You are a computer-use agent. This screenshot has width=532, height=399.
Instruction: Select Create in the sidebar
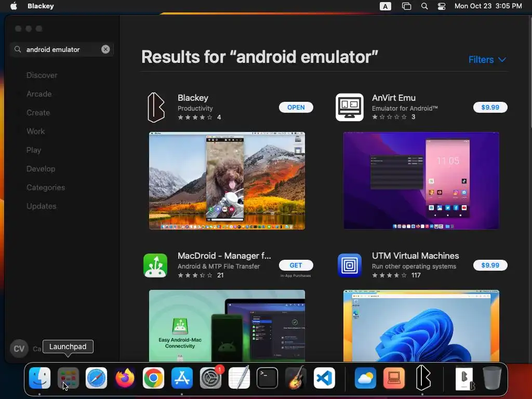click(38, 113)
